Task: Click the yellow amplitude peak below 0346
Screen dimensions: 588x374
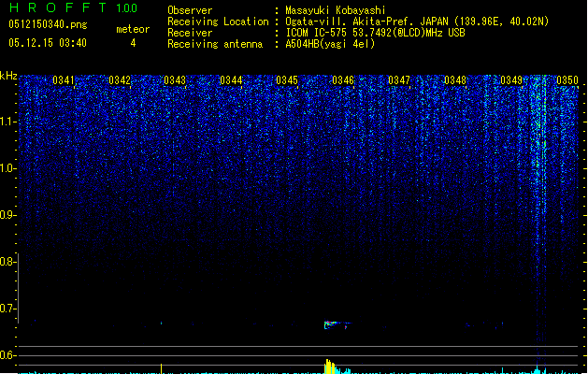Action: (x=330, y=367)
